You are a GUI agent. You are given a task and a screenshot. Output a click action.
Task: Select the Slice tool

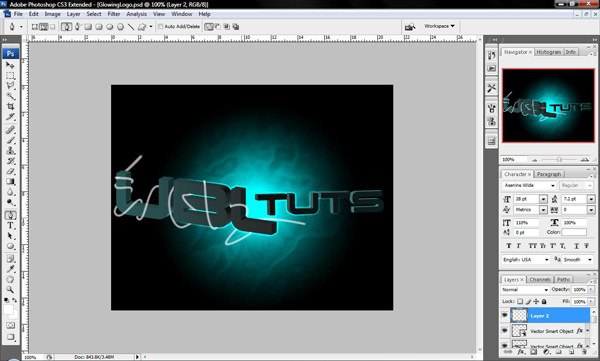tap(10, 116)
